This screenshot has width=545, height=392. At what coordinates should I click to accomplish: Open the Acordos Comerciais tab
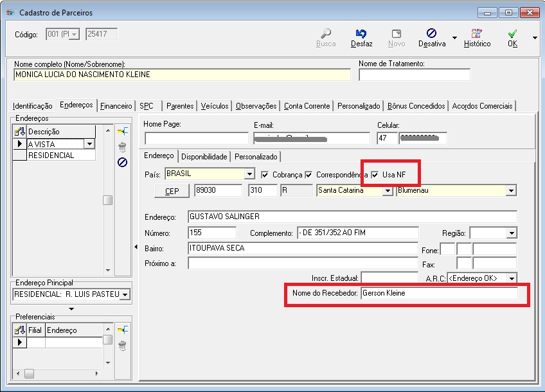[482, 106]
